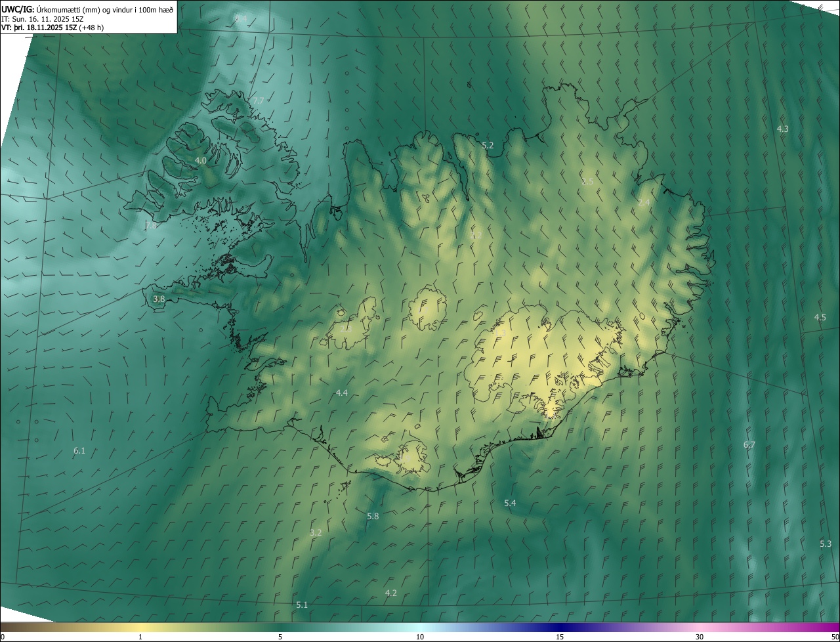Click the 7.8 value label

tap(151, 225)
